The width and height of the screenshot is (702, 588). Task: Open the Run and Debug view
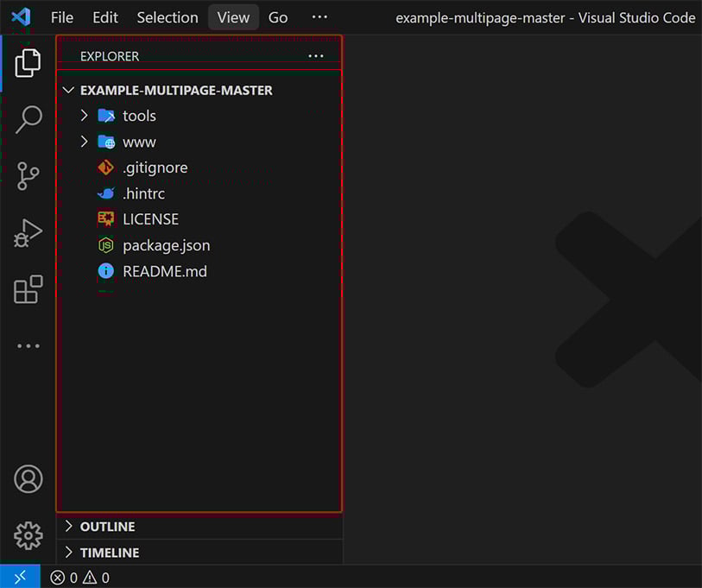click(x=28, y=233)
